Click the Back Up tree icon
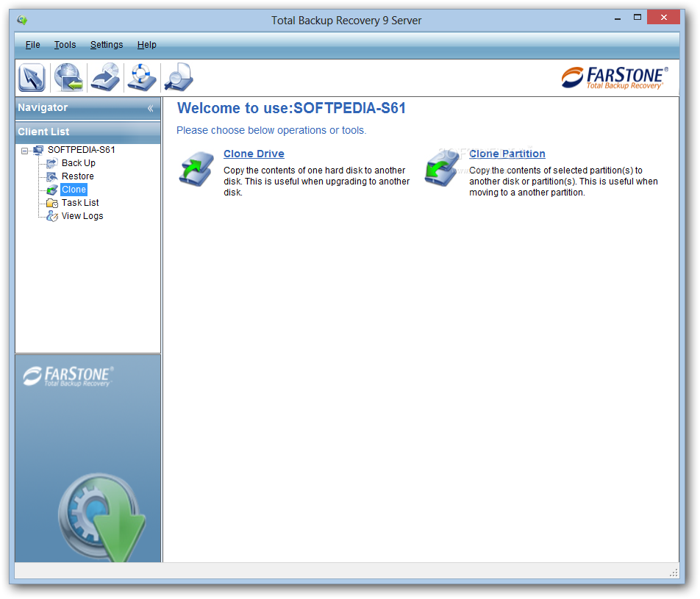 tap(52, 163)
